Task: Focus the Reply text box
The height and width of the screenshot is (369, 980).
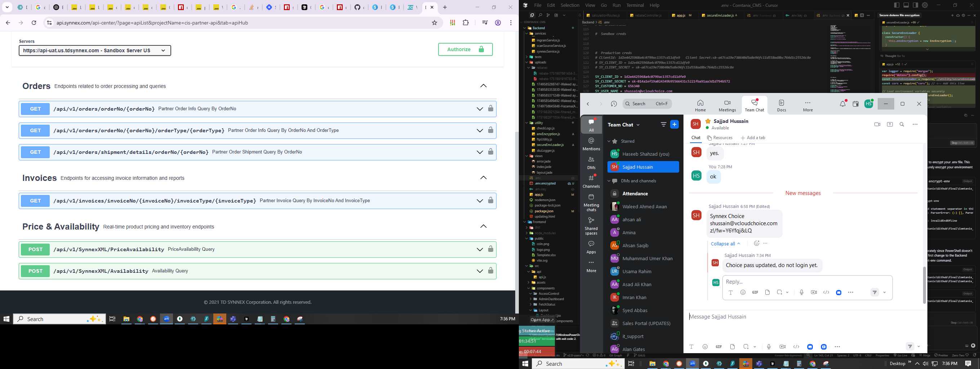Action: [x=807, y=281]
